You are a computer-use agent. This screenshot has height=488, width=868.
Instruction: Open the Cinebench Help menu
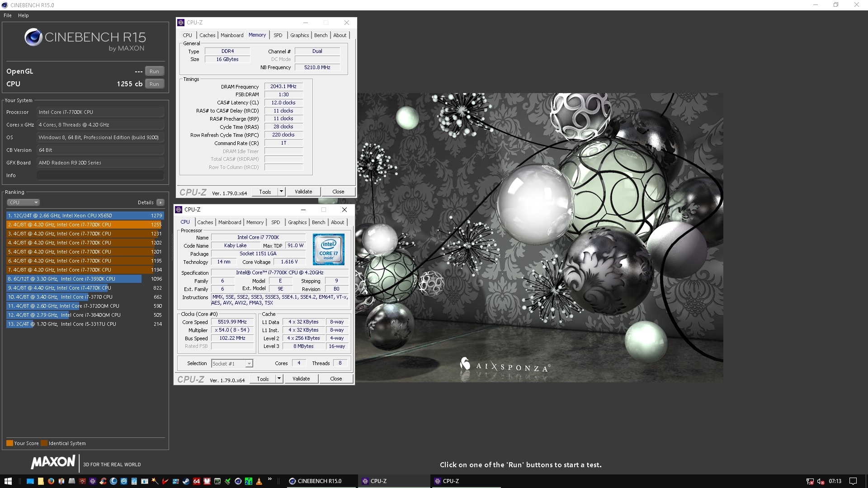[x=24, y=15]
